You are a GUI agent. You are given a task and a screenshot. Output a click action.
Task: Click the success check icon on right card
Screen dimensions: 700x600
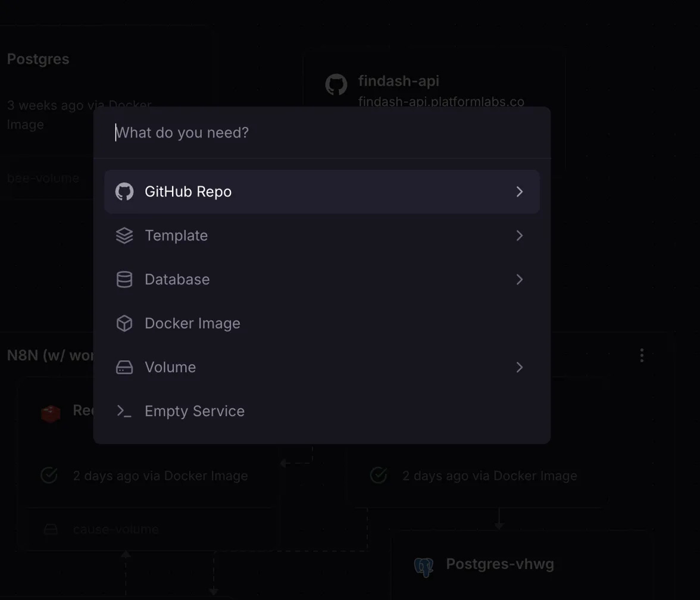(379, 476)
